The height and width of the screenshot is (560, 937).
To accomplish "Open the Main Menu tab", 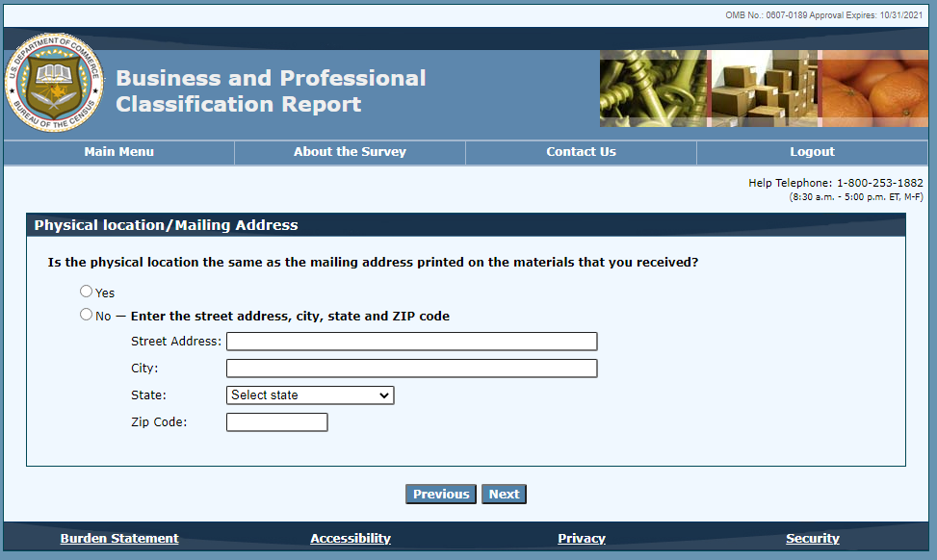I will (x=118, y=152).
